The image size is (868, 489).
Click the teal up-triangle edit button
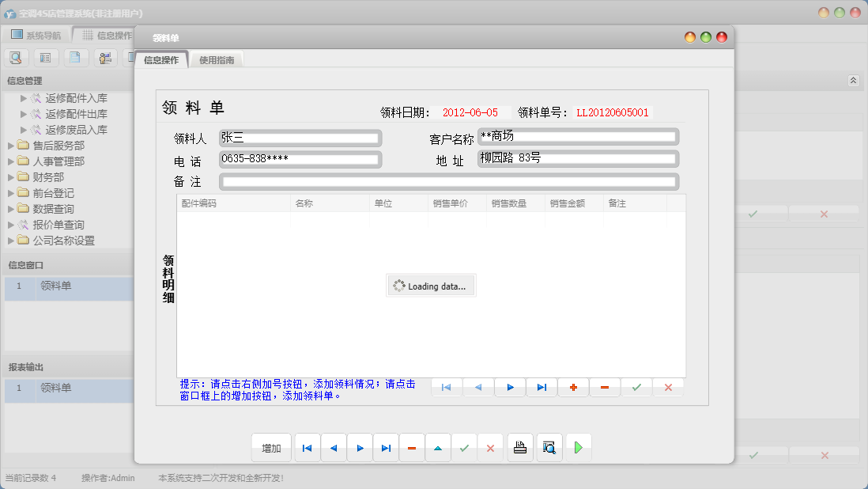tap(438, 448)
